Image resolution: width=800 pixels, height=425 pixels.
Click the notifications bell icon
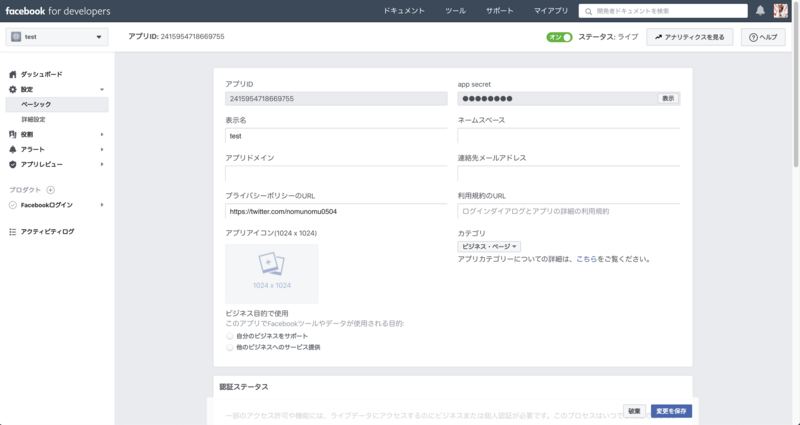tap(760, 11)
